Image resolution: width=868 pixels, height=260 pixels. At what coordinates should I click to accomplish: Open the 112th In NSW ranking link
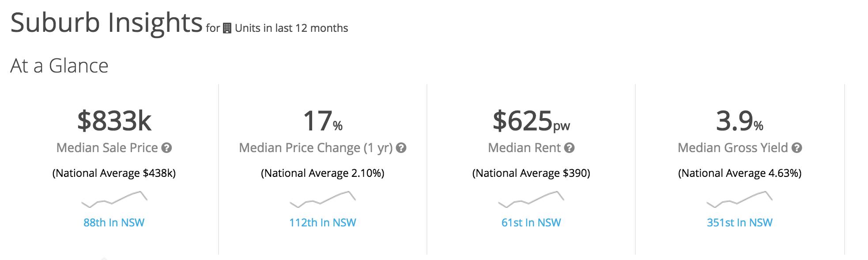tap(322, 222)
